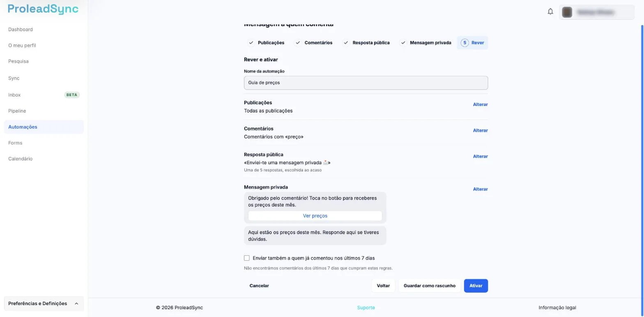Focus the Nome da automação field
The height and width of the screenshot is (317, 644).
(366, 83)
